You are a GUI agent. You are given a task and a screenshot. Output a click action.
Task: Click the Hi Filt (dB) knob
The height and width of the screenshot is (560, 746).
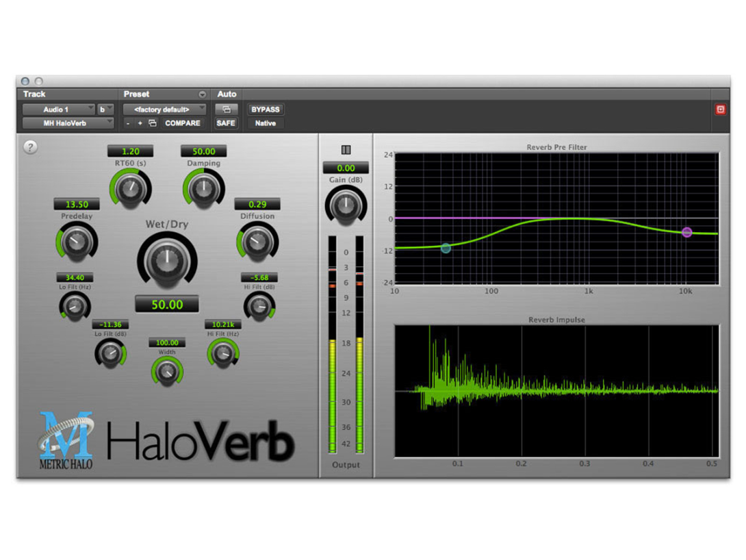[259, 306]
